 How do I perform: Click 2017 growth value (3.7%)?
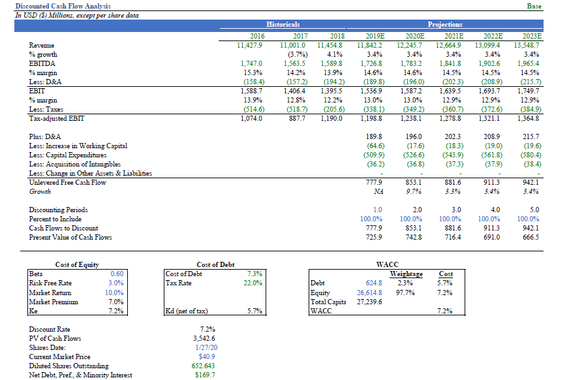298,54
